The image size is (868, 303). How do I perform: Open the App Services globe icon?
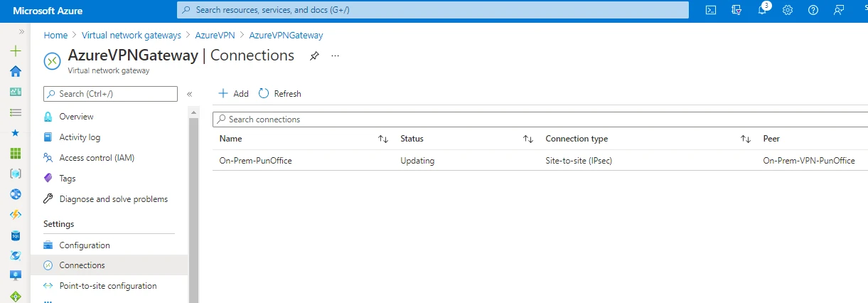15,194
